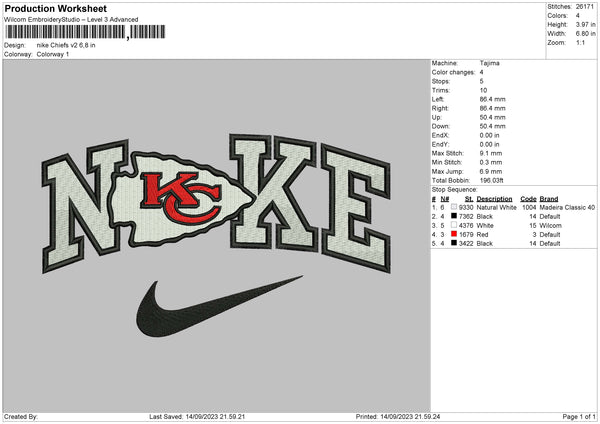Click the 'N#' column header
600x424 pixels.
445,199
